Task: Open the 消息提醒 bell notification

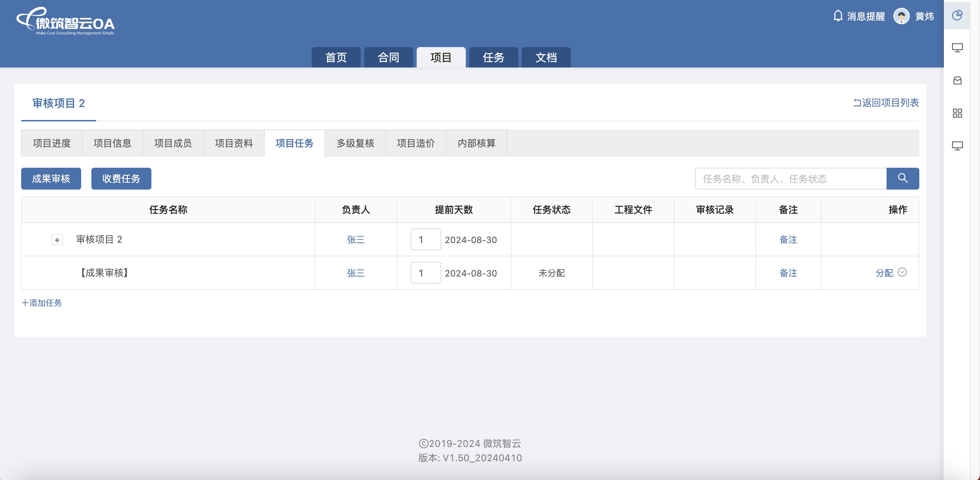Action: click(x=838, y=16)
